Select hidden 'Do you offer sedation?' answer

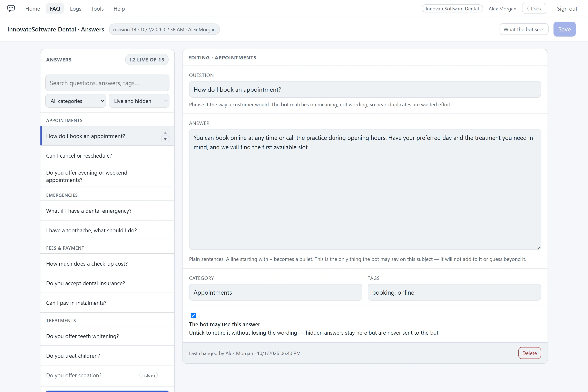(107, 375)
